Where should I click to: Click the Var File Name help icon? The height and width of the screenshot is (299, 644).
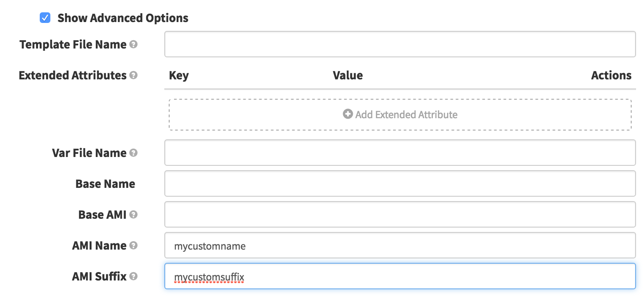click(x=133, y=153)
